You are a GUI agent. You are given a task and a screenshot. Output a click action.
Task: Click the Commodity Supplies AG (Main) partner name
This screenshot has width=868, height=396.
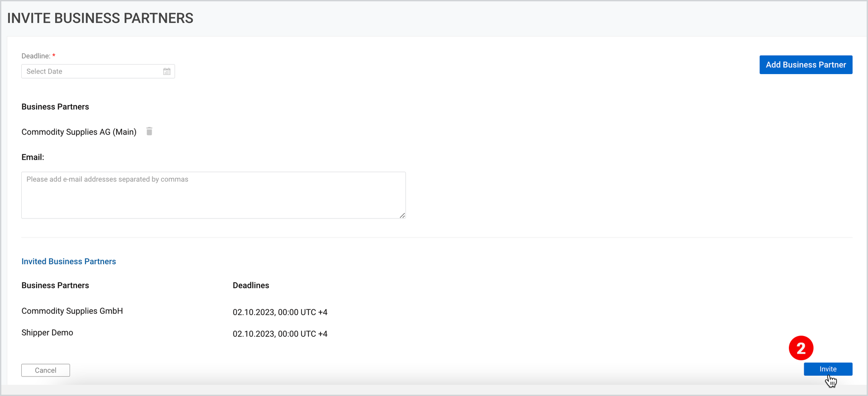coord(79,132)
